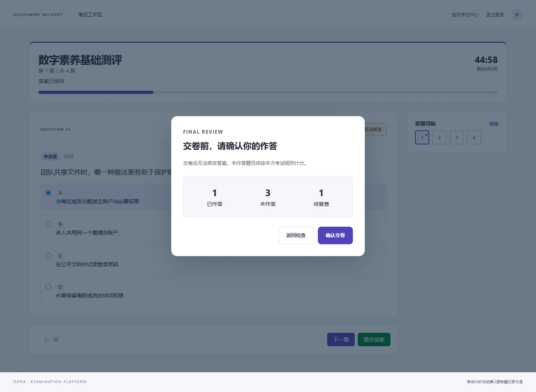Click the 下一题 button
536x392 pixels.
click(x=341, y=340)
